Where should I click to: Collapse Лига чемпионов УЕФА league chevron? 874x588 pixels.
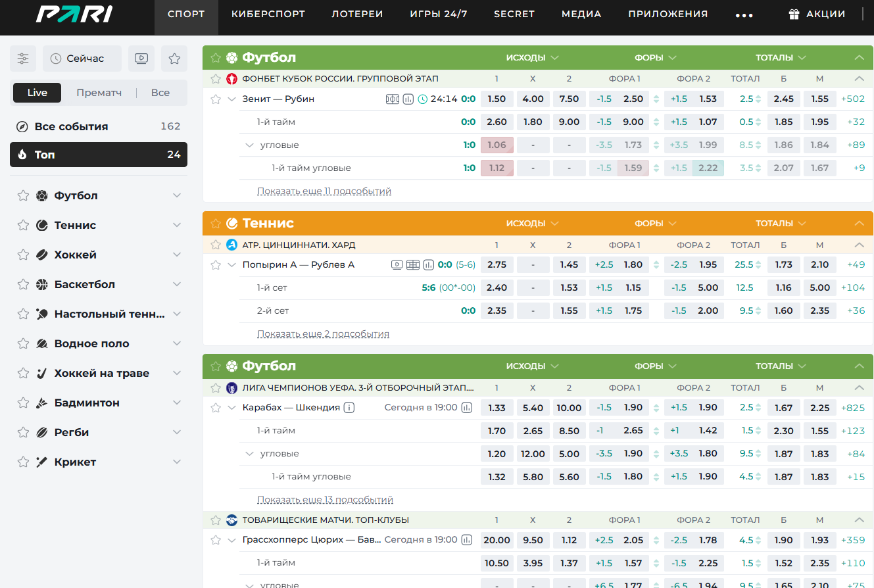[859, 388]
